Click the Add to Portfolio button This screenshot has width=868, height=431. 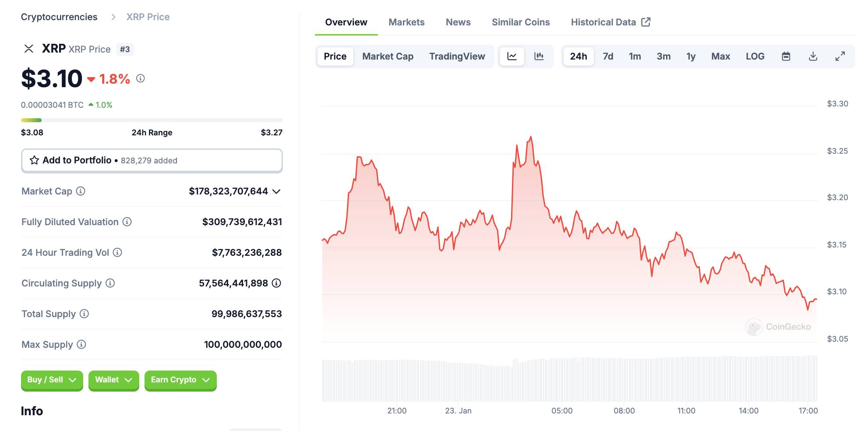point(152,160)
